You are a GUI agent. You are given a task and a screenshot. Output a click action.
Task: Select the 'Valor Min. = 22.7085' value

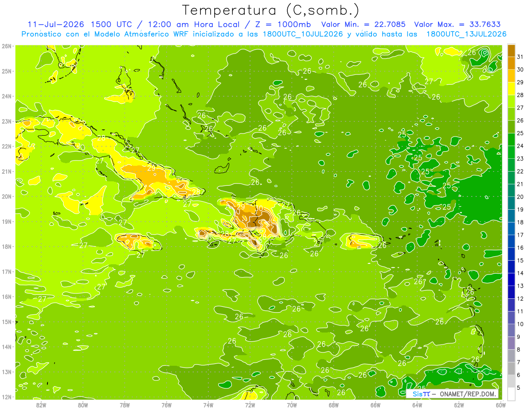[x=363, y=24]
